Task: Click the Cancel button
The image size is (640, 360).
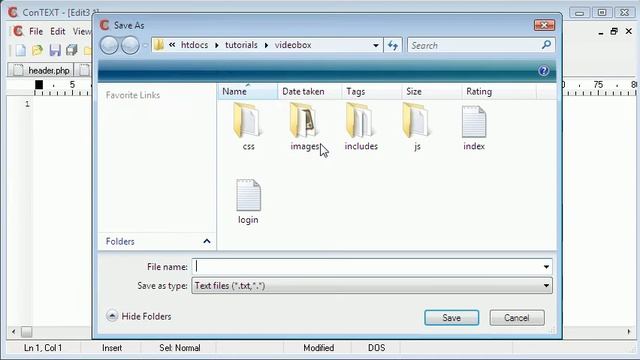Action: click(x=517, y=318)
